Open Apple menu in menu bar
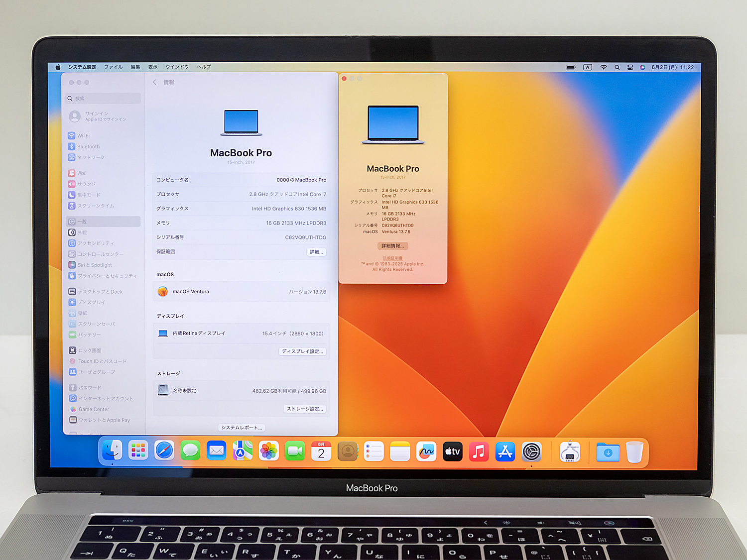Screen dimensions: 747x560 click(58, 67)
